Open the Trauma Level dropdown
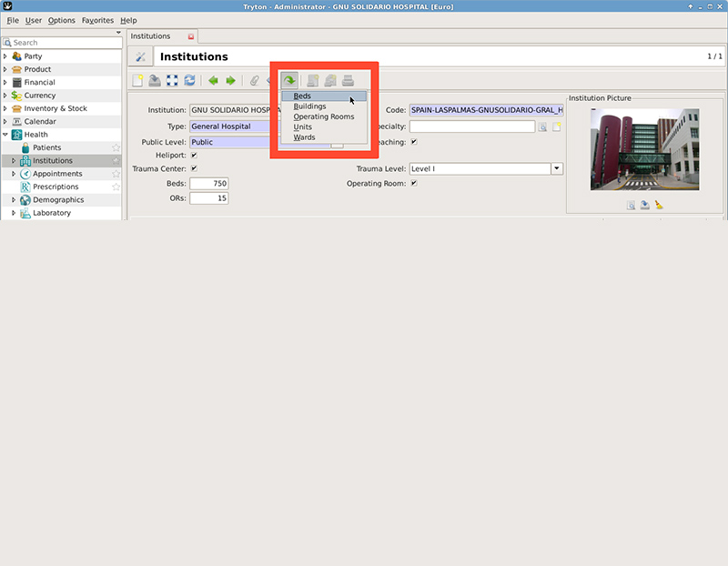 pos(555,168)
